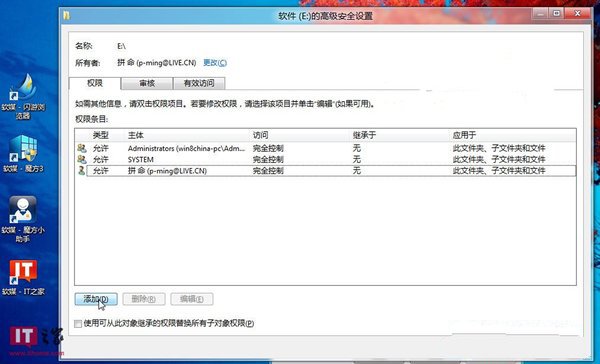
Task: Click the folder icon in title bar
Action: point(67,16)
